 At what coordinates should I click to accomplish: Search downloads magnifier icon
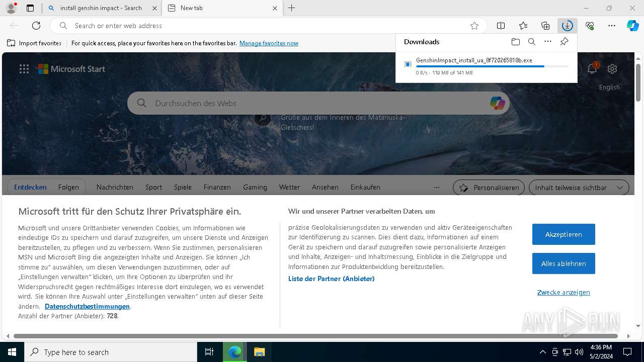click(531, 42)
